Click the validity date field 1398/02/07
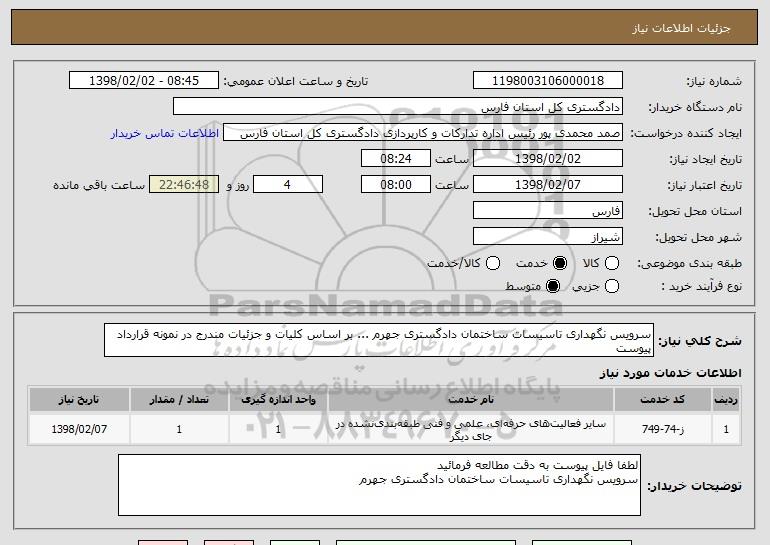The width and height of the screenshot is (770, 545). 548,185
